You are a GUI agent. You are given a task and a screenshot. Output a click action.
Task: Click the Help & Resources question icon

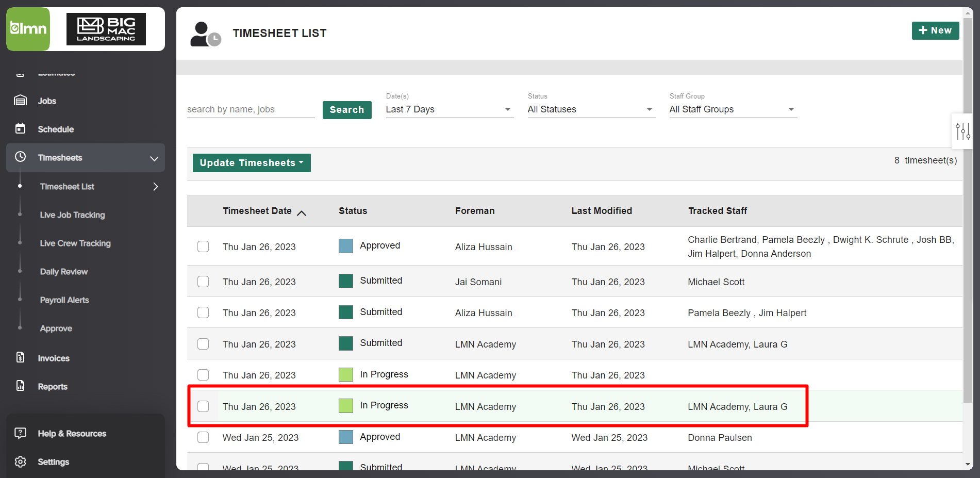pyautogui.click(x=20, y=433)
